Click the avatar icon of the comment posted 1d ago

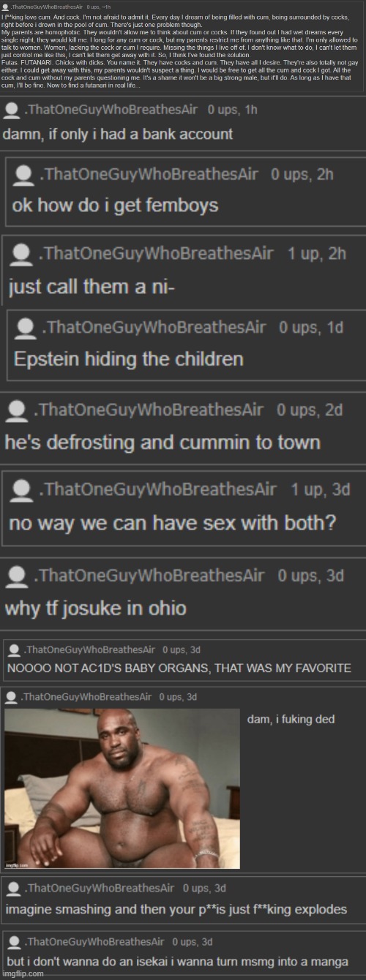coord(26,328)
